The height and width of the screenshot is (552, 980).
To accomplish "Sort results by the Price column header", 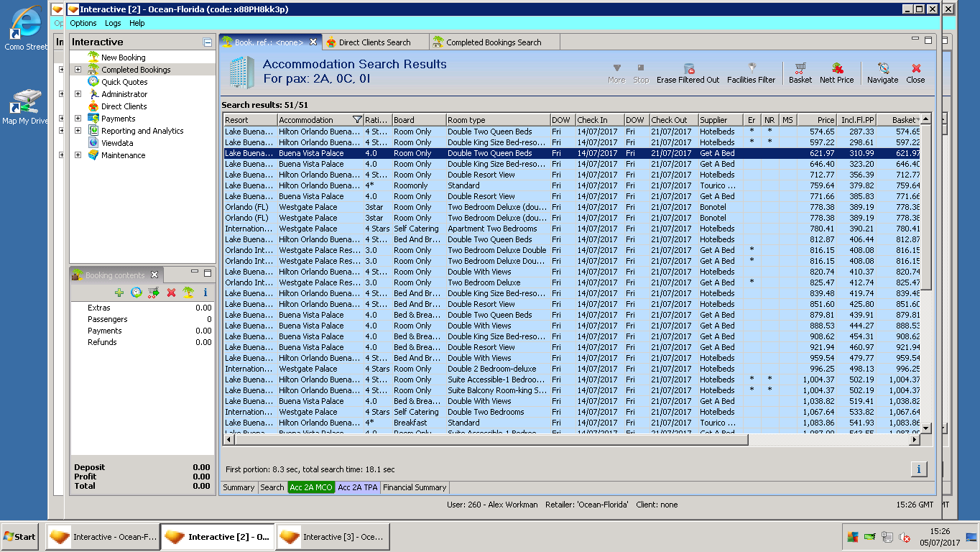I will pyautogui.click(x=818, y=120).
